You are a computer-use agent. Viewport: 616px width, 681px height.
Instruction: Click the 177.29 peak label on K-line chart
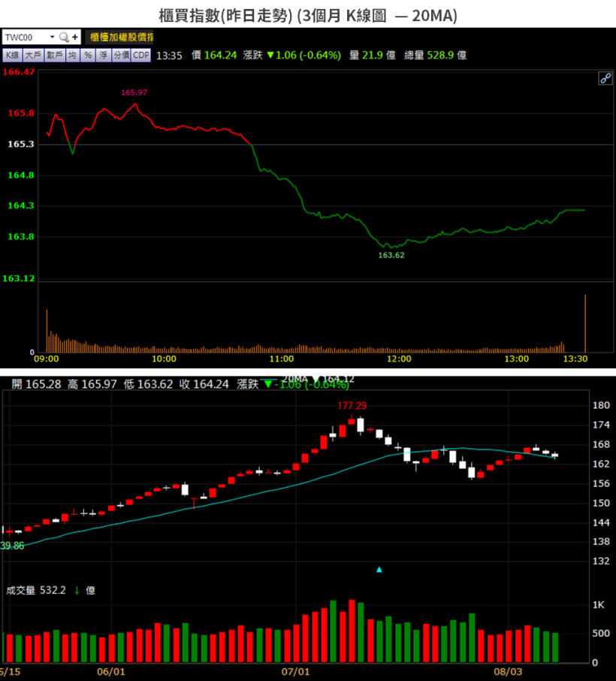(352, 406)
